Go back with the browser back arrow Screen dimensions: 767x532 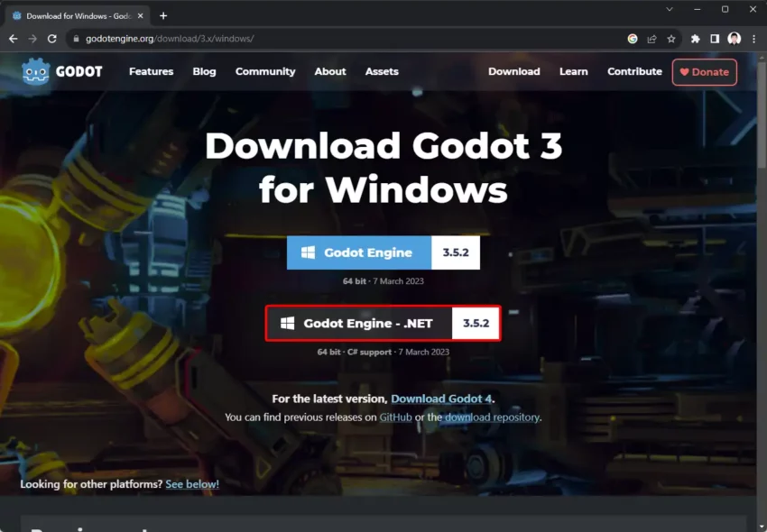pos(14,39)
